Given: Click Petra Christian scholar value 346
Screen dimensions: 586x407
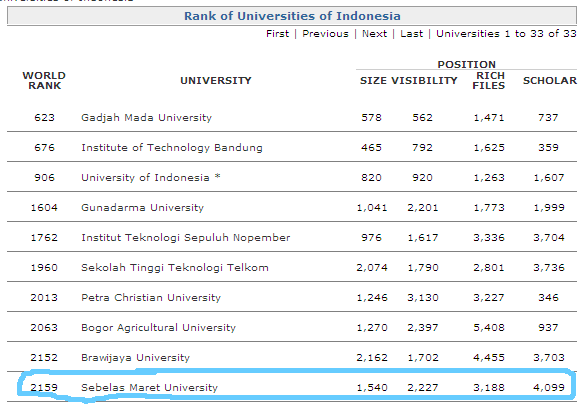Looking at the screenshot, I should click(548, 297).
